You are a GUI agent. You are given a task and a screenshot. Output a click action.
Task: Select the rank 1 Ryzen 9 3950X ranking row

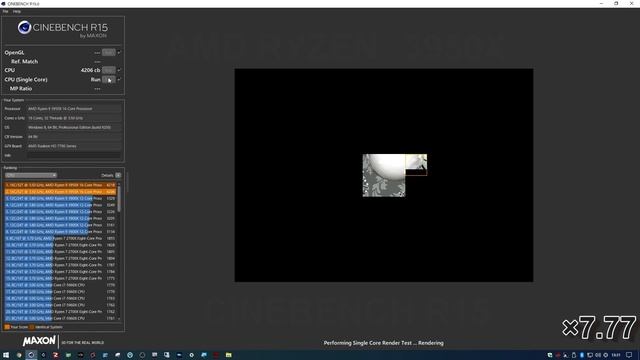pos(60,185)
